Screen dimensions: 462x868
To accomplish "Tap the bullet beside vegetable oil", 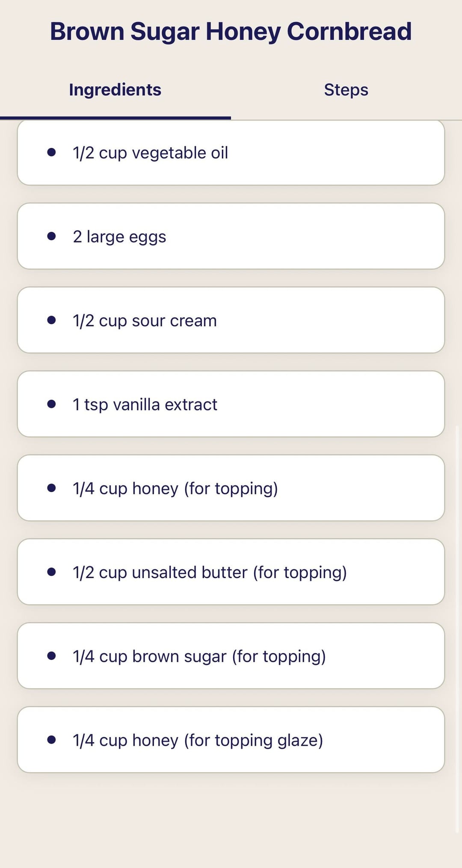I will pyautogui.click(x=52, y=152).
